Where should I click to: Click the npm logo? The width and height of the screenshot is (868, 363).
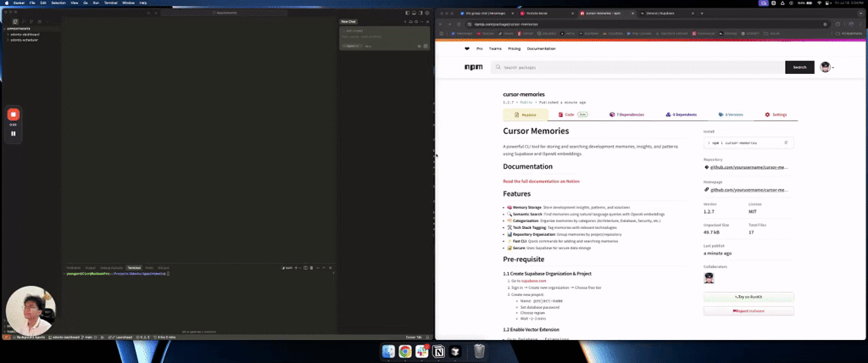(x=472, y=67)
